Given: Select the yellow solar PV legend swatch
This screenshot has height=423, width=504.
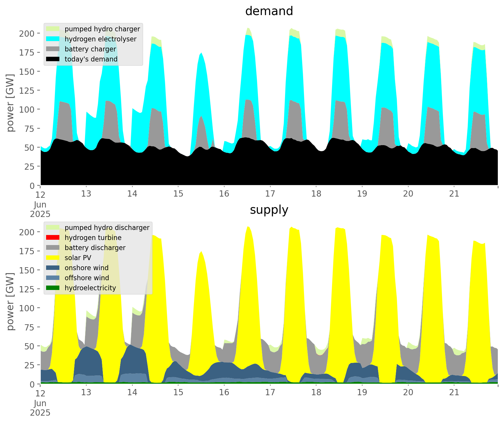Looking at the screenshot, I should tap(53, 258).
